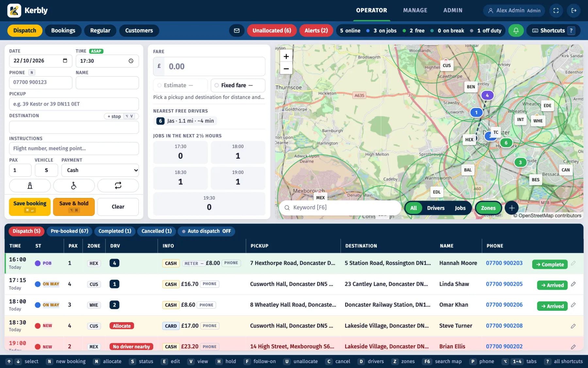This screenshot has height=368, width=588.
Task: Switch to the Manage section
Action: [415, 10]
